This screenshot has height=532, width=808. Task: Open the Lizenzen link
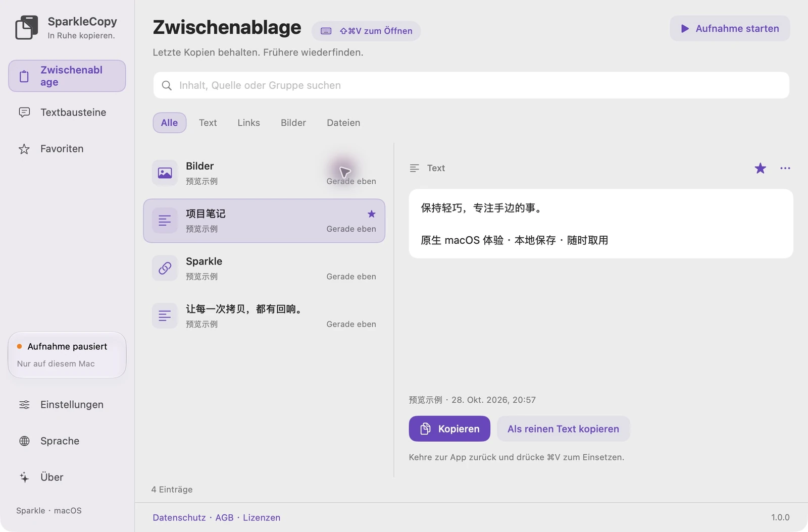pos(262,518)
